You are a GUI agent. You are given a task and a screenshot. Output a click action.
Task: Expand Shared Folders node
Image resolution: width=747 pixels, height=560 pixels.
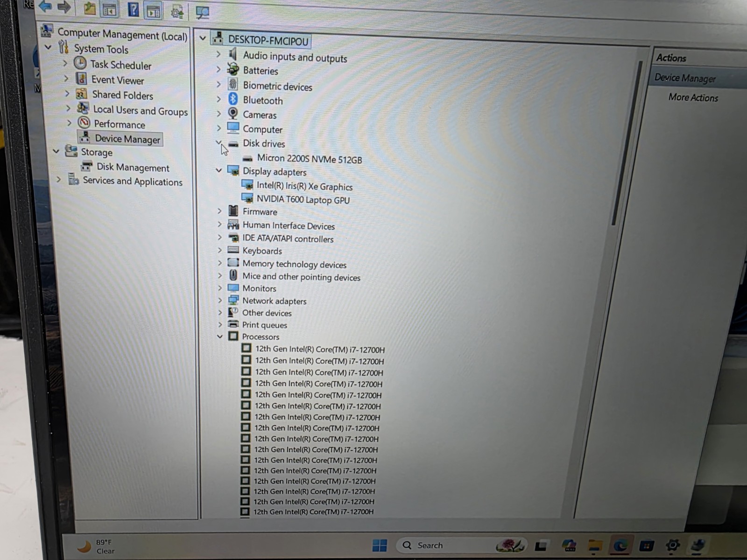coord(67,93)
